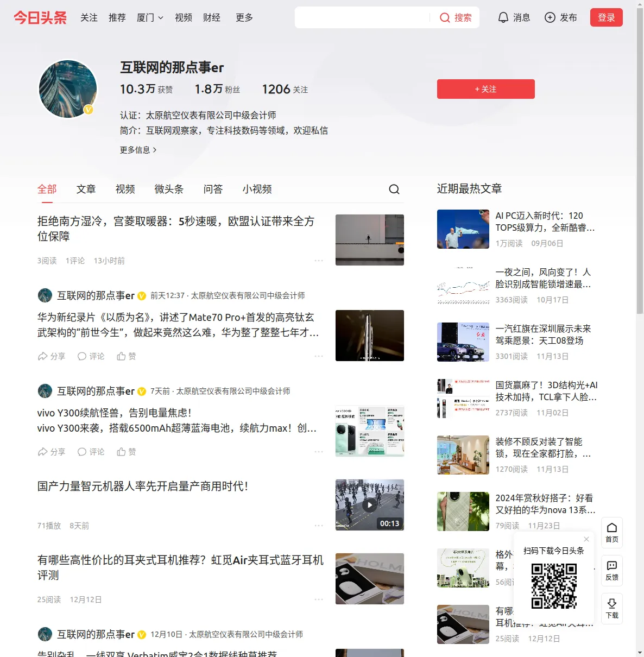Click author avatar on the vivo Y300 post
This screenshot has height=657, width=644.
point(45,391)
